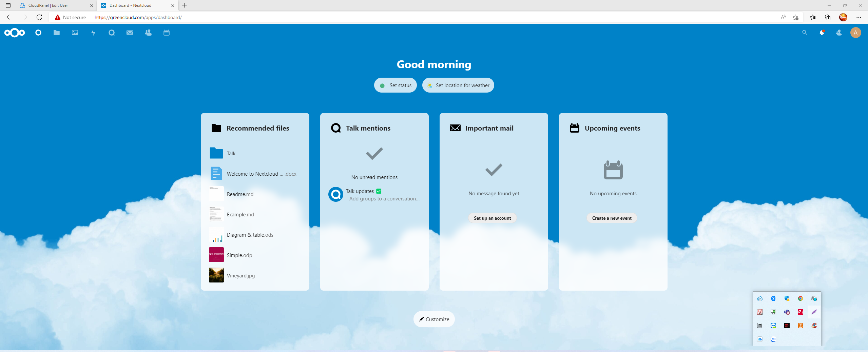Screen dimensions: 868x352
Task: Open the Photos app icon
Action: point(75,33)
